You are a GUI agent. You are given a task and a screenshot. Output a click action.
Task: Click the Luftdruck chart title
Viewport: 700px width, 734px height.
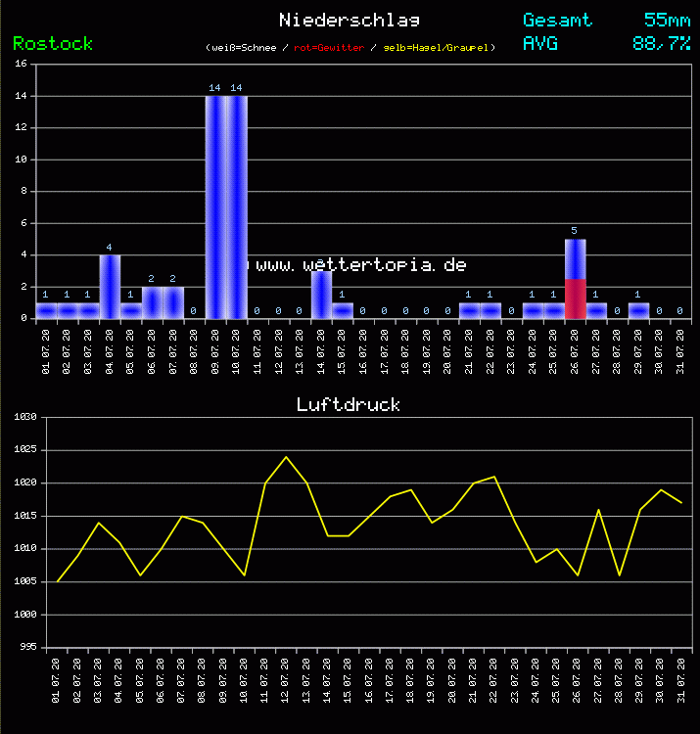(349, 404)
